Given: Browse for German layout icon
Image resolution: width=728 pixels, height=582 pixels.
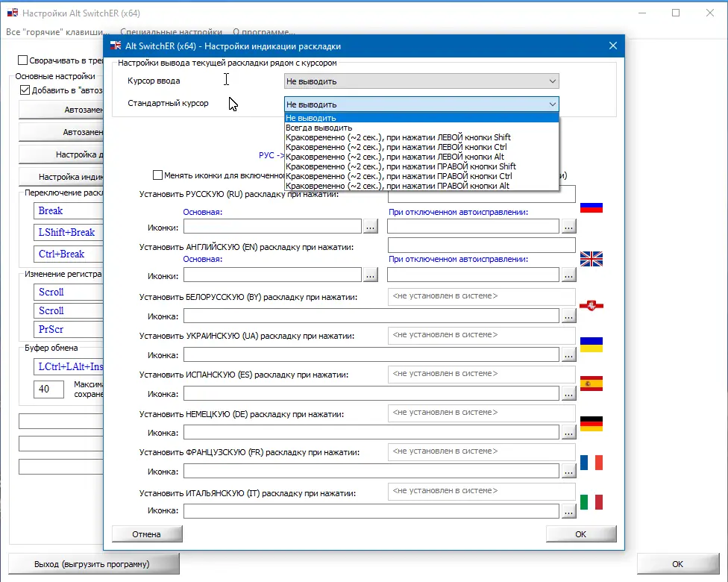Looking at the screenshot, I should tap(568, 433).
